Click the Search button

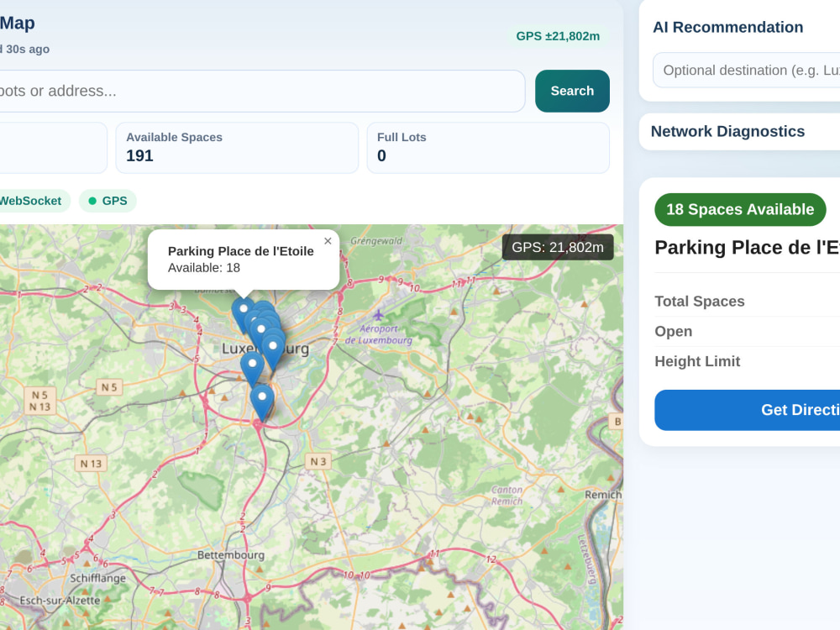point(572,91)
